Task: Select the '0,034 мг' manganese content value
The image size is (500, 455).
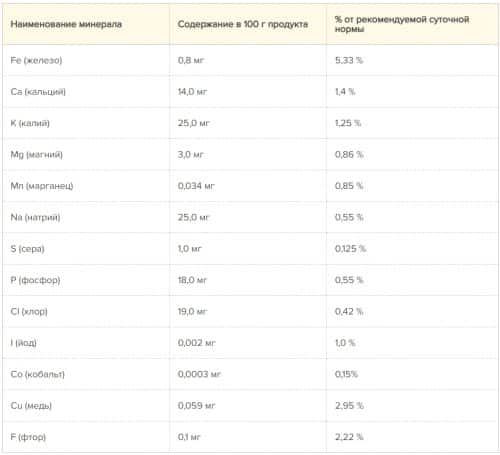Action: (196, 186)
